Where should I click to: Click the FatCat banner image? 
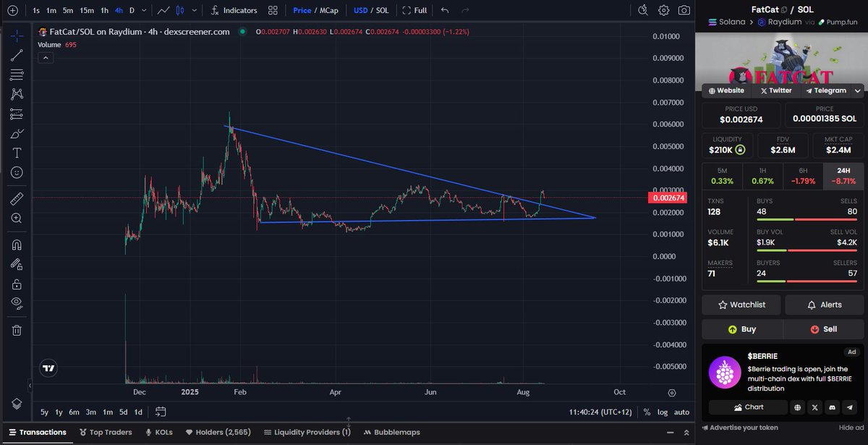coord(781,58)
